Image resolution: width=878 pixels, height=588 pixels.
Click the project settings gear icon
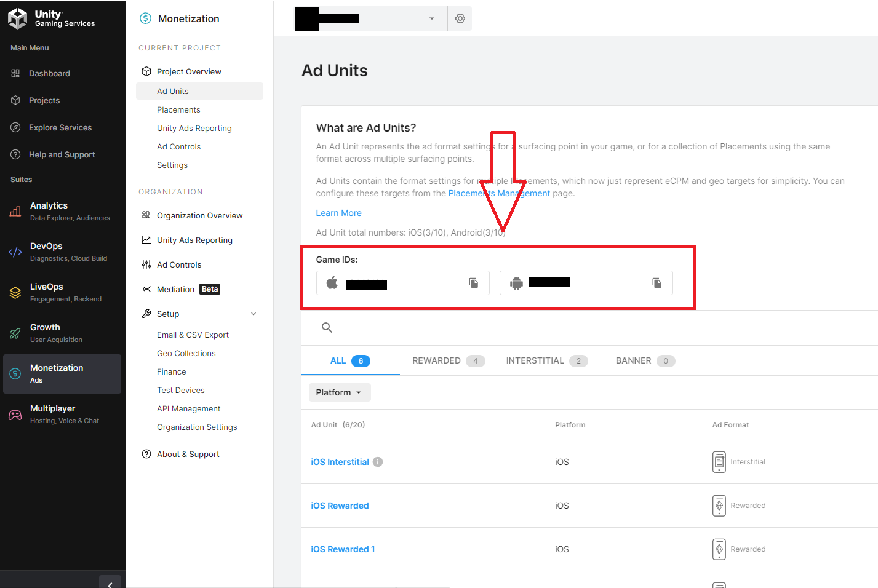click(460, 18)
